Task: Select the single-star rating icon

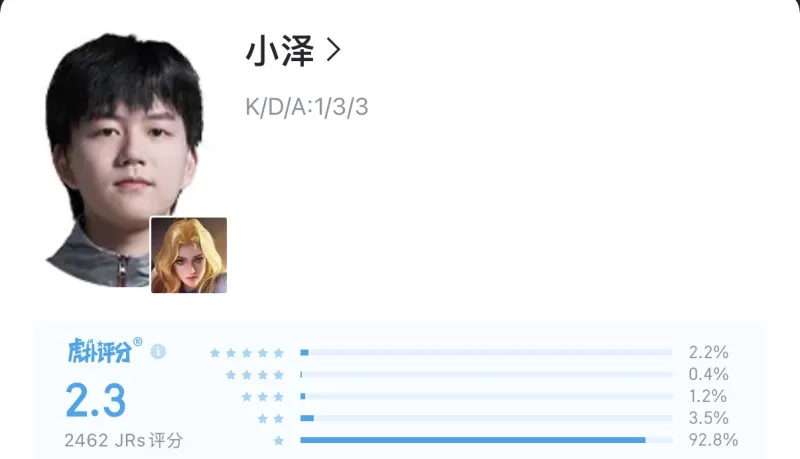Action: [279, 441]
